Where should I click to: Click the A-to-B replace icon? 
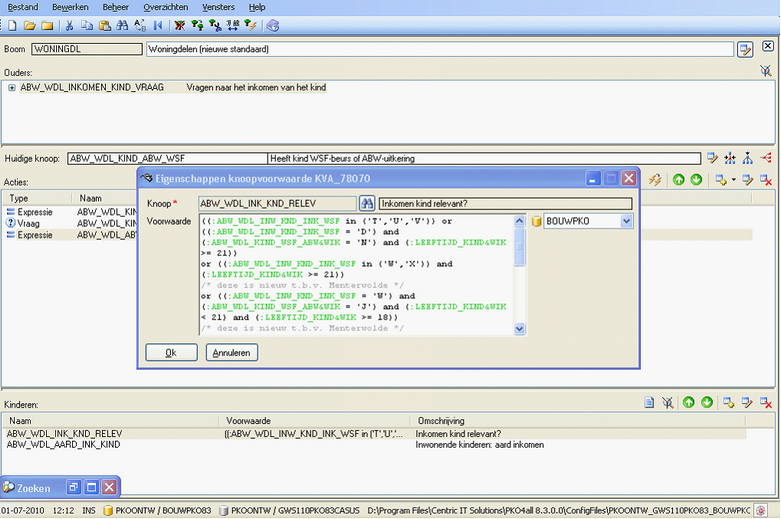coord(140,25)
